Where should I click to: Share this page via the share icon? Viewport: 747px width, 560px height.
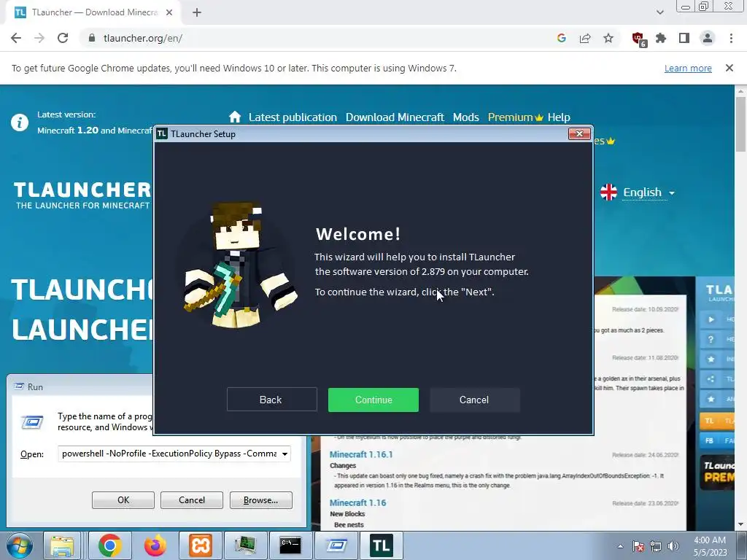(x=585, y=38)
